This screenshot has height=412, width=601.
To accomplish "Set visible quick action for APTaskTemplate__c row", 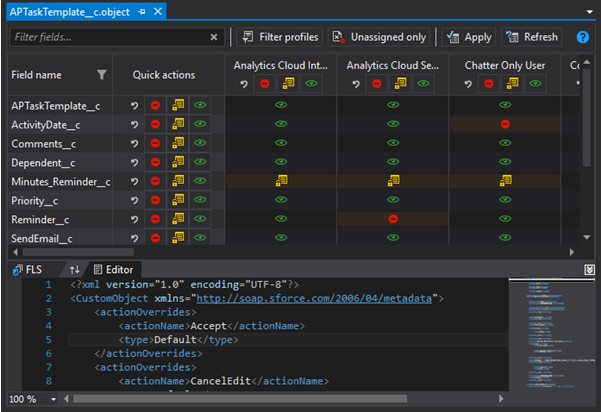I will click(200, 105).
